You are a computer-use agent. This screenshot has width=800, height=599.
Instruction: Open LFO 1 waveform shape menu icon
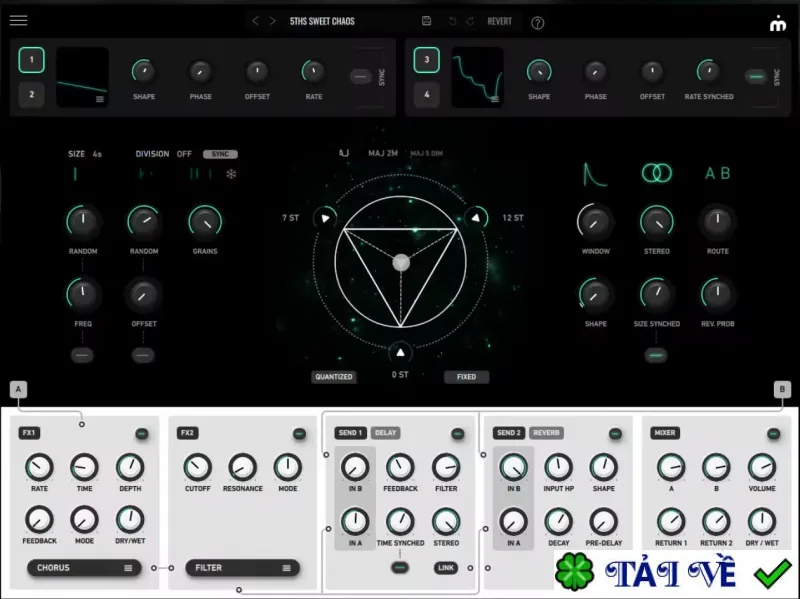pos(100,99)
